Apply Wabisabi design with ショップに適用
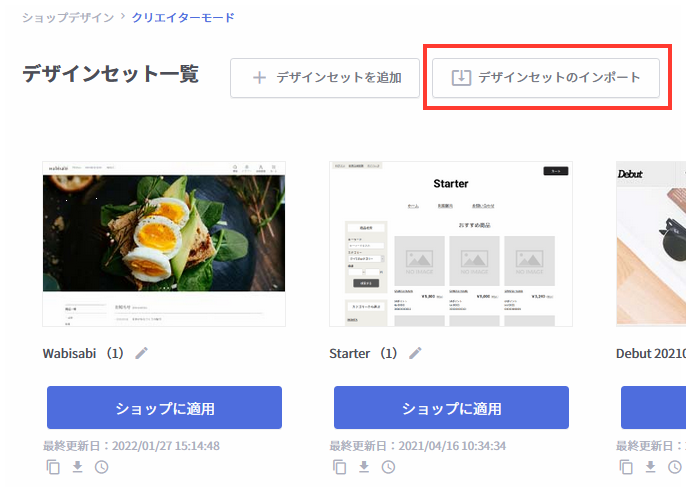686x492 pixels. [x=164, y=408]
